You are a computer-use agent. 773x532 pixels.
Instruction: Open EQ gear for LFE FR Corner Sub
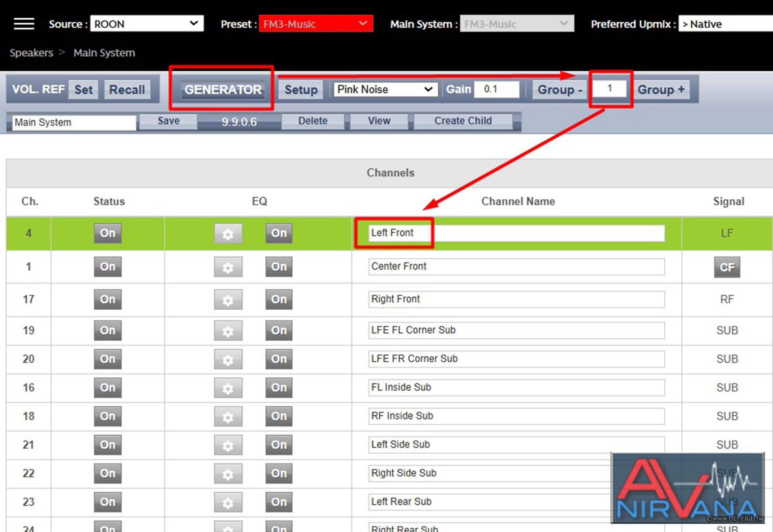(228, 359)
